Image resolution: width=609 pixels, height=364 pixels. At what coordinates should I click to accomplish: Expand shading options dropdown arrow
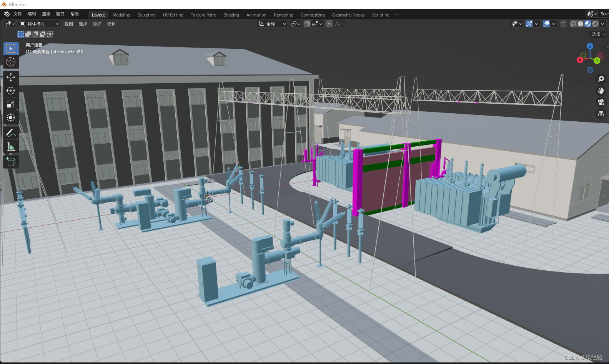[x=602, y=24]
